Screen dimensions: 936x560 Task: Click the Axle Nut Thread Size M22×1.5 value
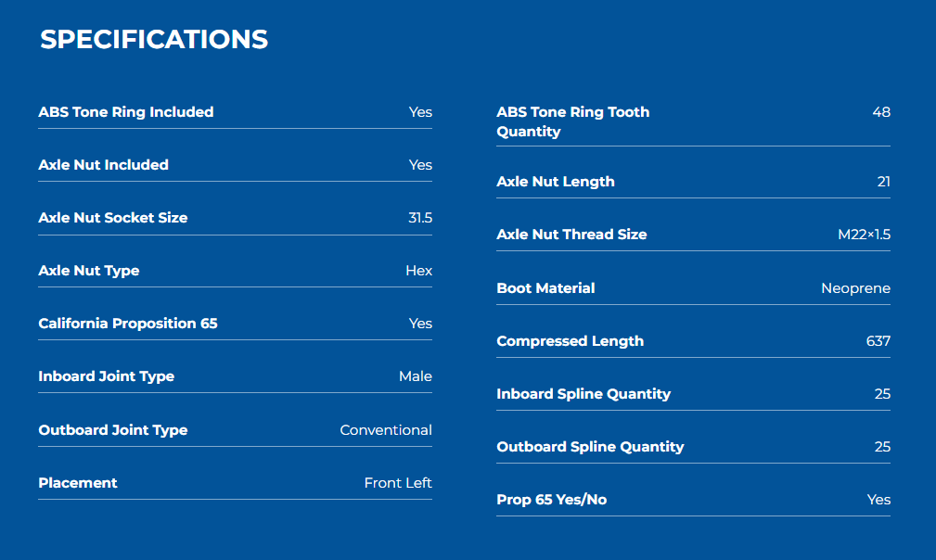pos(864,235)
